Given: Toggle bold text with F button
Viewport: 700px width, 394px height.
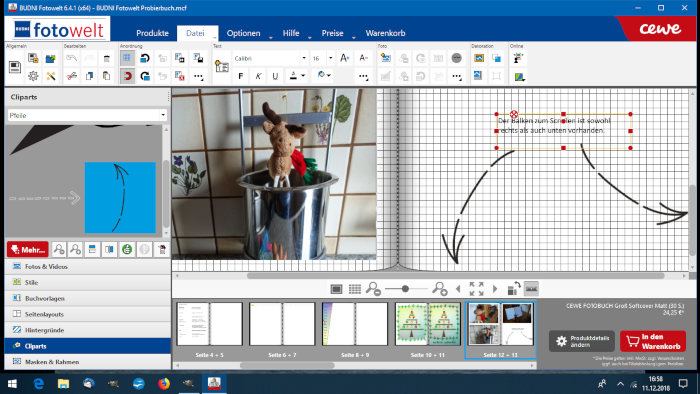Looking at the screenshot, I should tap(241, 76).
